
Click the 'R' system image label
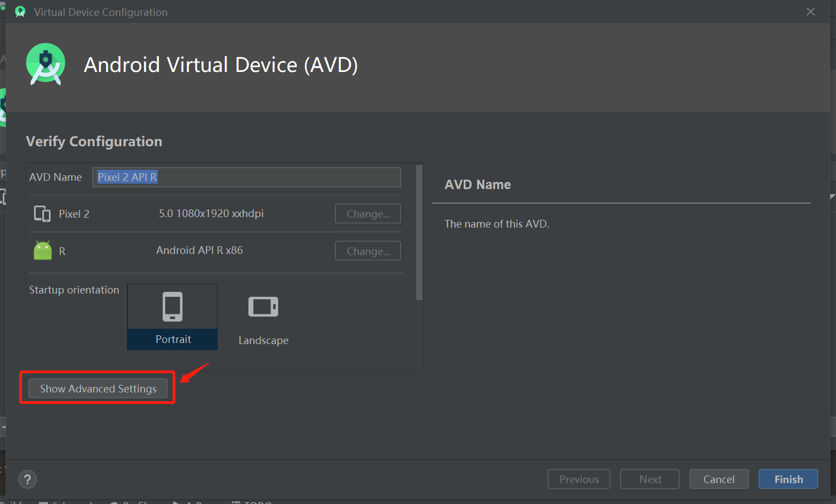(62, 251)
